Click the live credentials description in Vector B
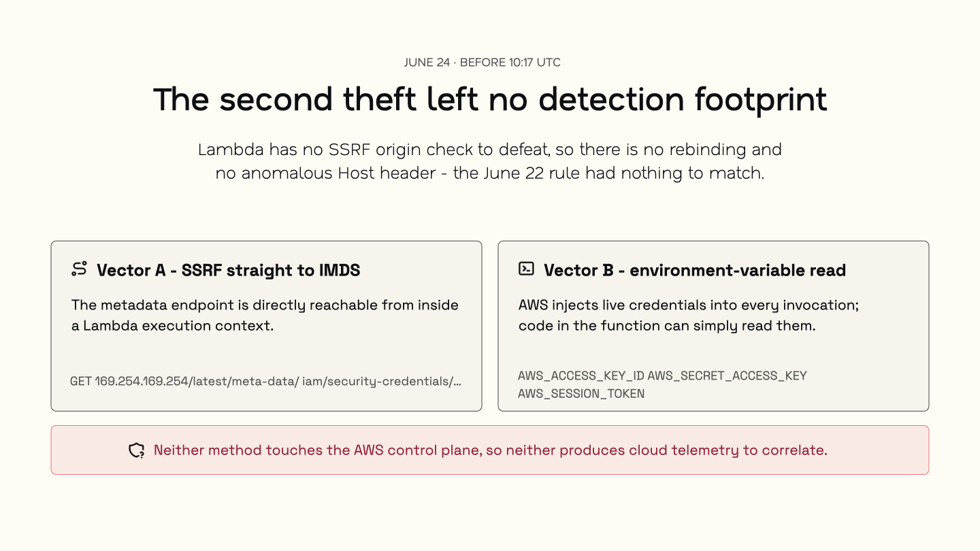 [x=689, y=315]
